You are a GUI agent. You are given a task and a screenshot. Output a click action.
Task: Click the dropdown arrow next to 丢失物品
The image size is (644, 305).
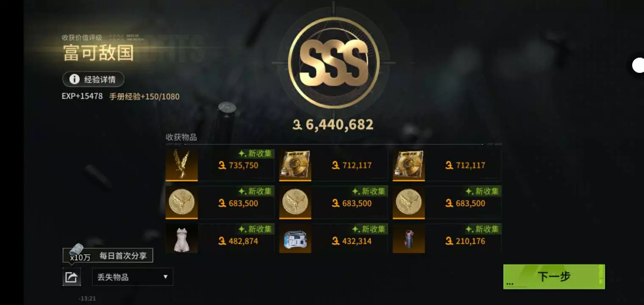pyautogui.click(x=165, y=277)
